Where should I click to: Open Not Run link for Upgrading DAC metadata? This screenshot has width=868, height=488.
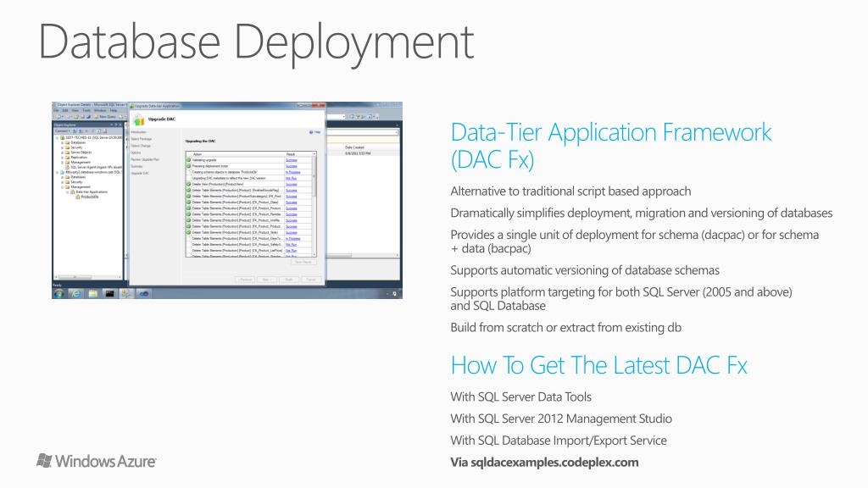click(292, 178)
